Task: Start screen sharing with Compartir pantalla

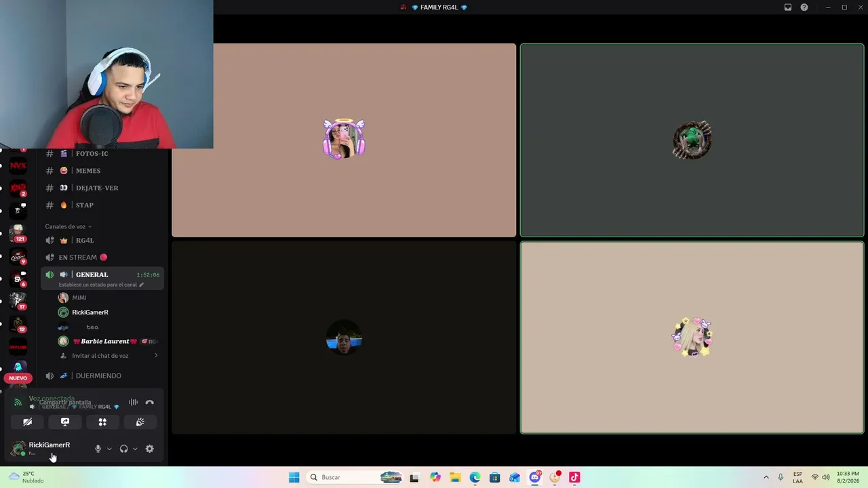Action: click(x=65, y=422)
